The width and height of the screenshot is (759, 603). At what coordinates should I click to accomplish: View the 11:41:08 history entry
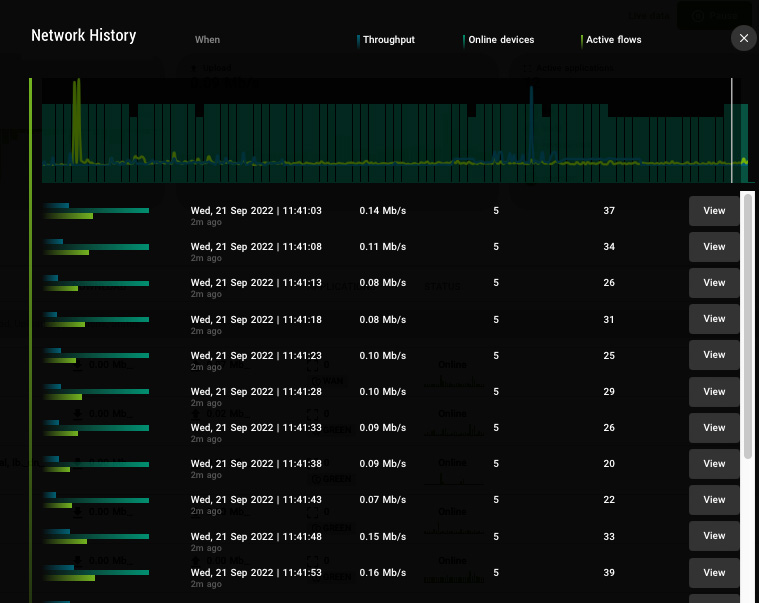(x=714, y=247)
